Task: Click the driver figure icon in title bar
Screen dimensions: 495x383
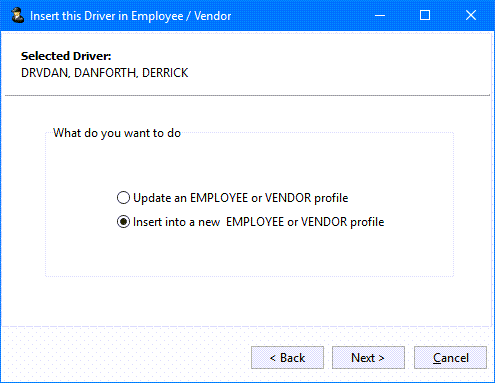Action: click(17, 15)
